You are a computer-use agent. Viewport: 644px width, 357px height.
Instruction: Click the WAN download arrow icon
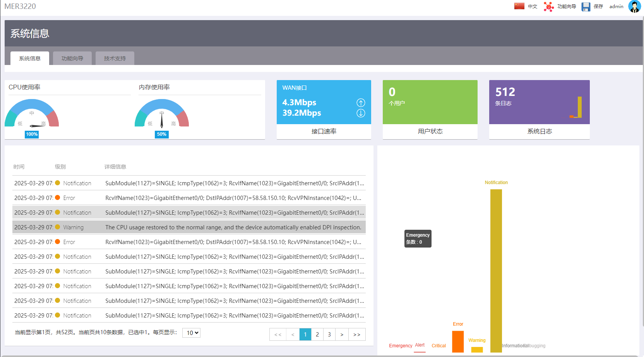pyautogui.click(x=361, y=113)
